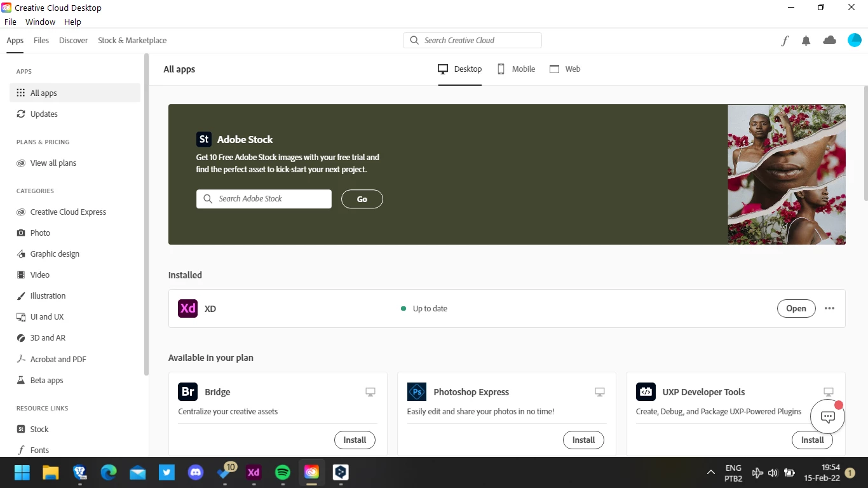Show hidden system tray icons
The height and width of the screenshot is (488, 868).
710,473
